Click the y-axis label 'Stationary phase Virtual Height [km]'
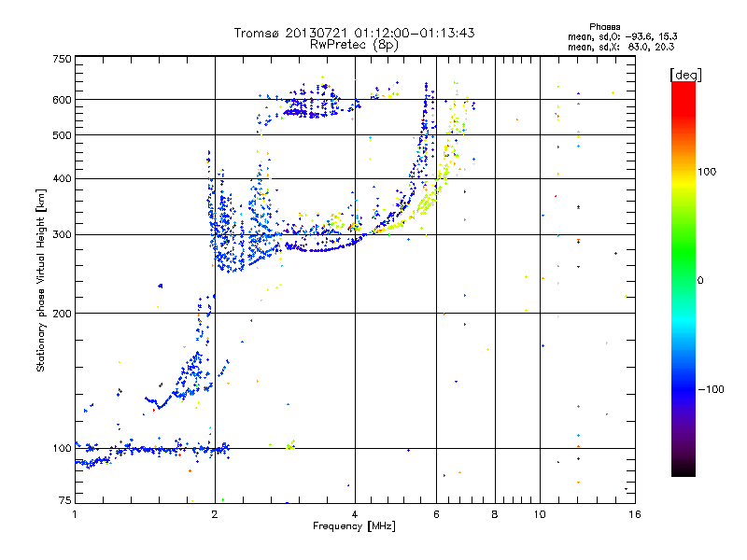 point(41,281)
